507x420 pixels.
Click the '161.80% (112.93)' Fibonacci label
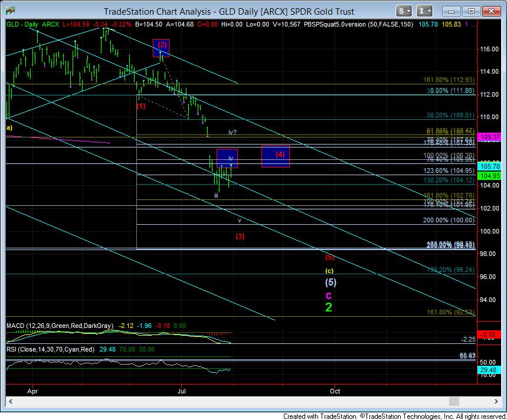(x=449, y=80)
